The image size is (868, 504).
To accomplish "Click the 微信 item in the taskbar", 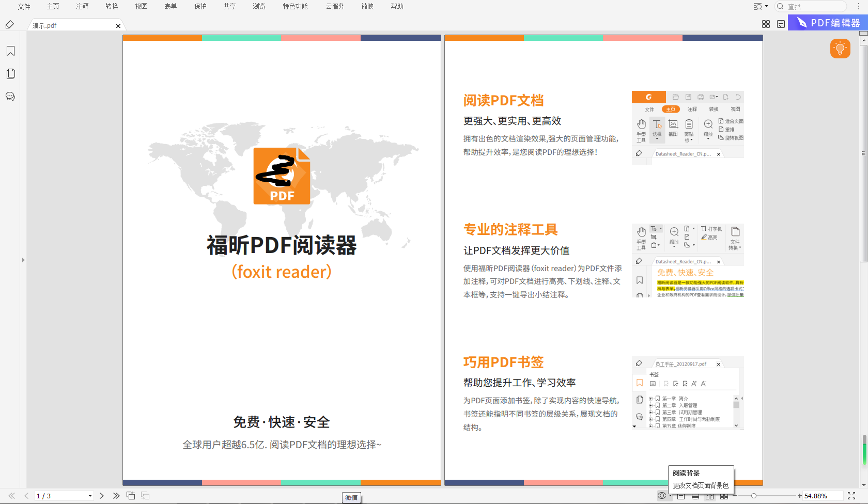I will (x=352, y=498).
